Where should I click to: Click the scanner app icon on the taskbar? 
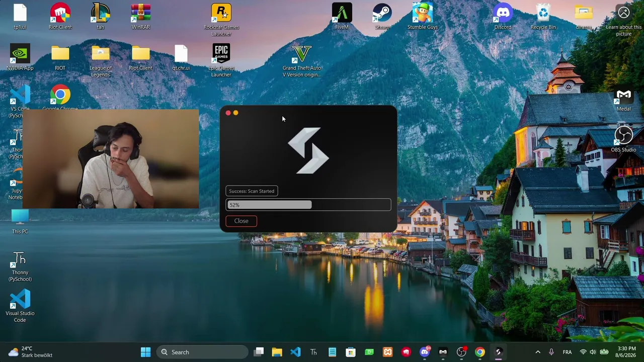[x=498, y=352]
